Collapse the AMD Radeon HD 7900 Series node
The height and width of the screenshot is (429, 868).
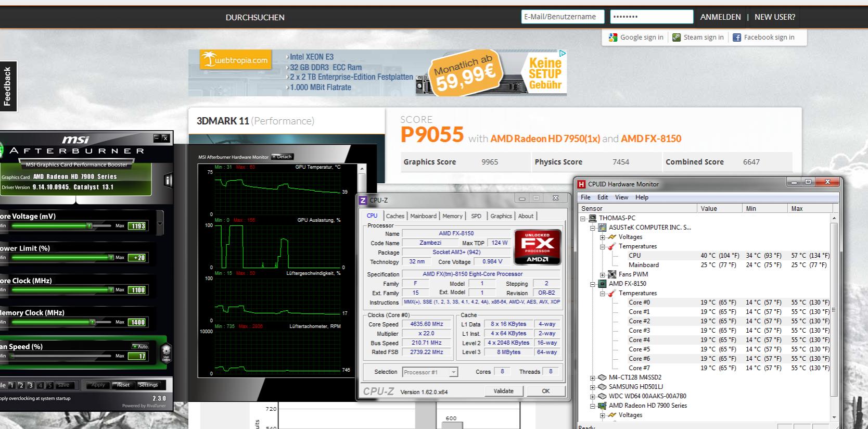pos(593,406)
